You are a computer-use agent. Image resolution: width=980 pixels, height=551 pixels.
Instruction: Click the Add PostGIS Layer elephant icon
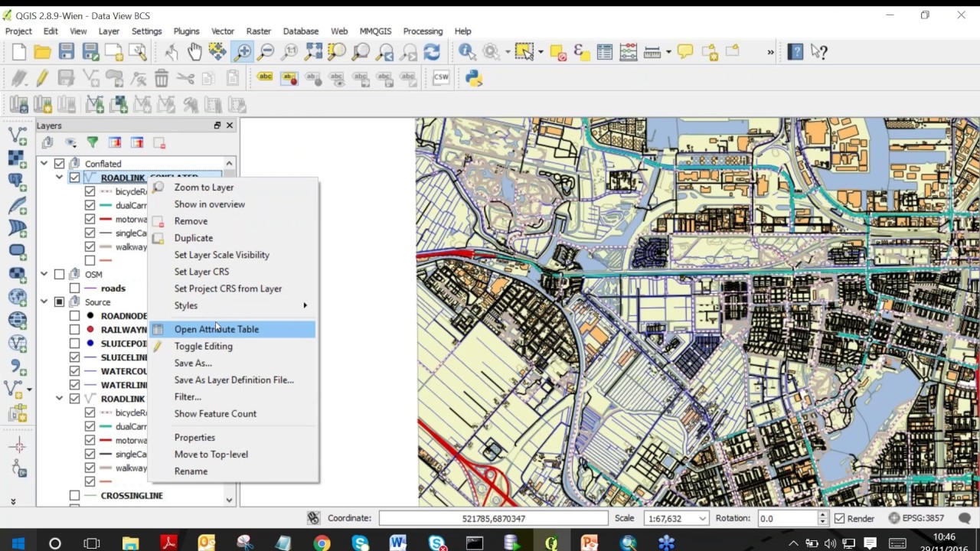(17, 181)
